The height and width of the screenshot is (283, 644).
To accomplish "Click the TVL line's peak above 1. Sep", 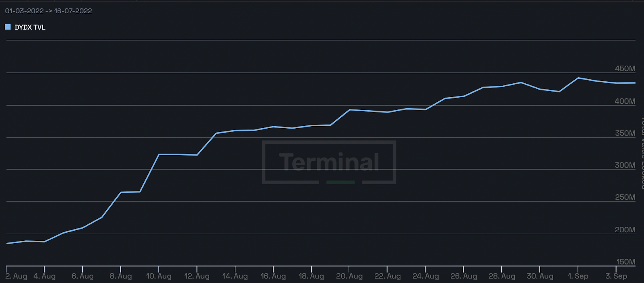I will [578, 78].
